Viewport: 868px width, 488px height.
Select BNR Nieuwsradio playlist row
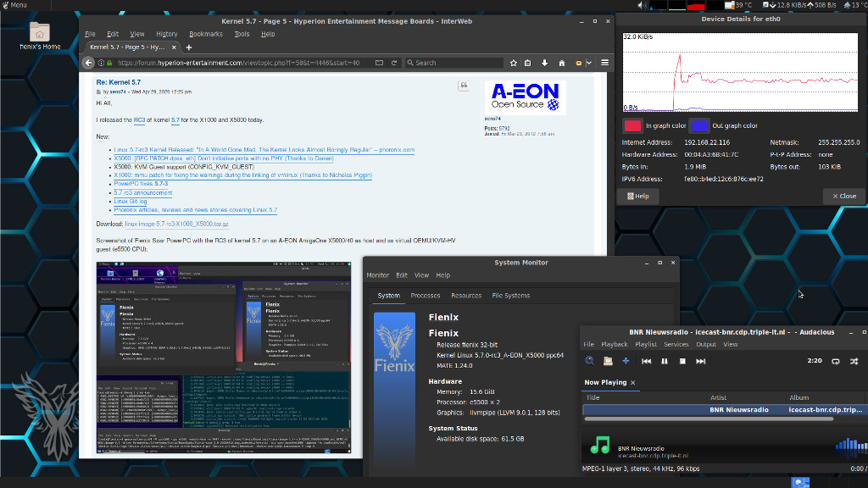click(724, 410)
